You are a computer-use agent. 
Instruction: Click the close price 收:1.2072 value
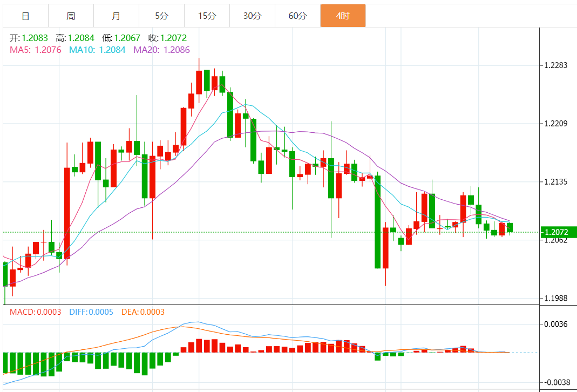click(x=167, y=38)
